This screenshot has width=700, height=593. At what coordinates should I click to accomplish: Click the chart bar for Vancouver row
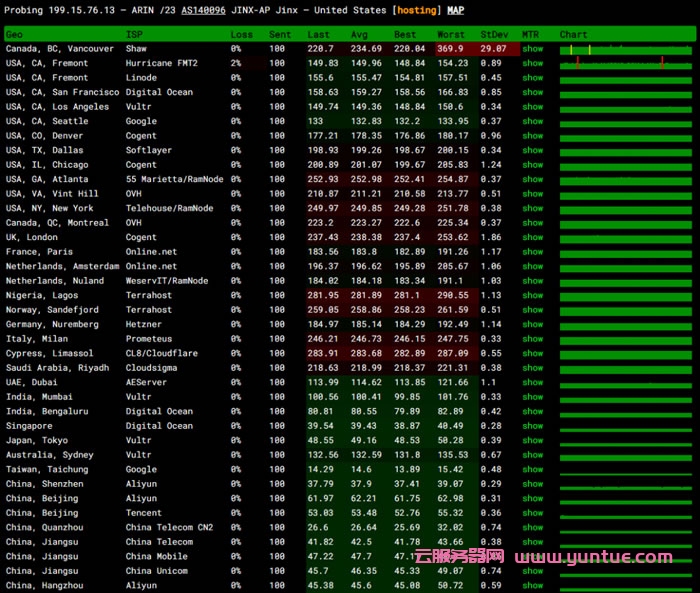pos(627,49)
